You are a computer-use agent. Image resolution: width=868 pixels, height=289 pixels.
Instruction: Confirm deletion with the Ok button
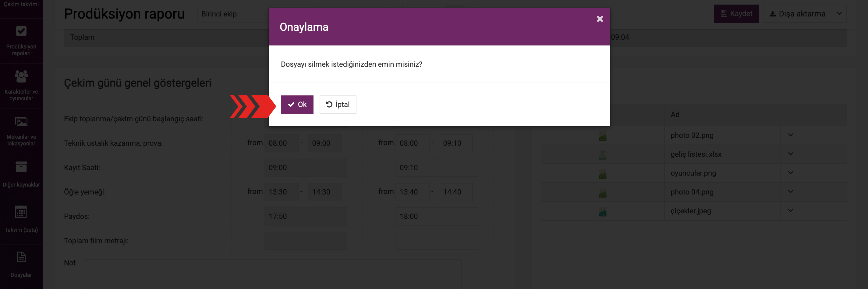pyautogui.click(x=297, y=105)
